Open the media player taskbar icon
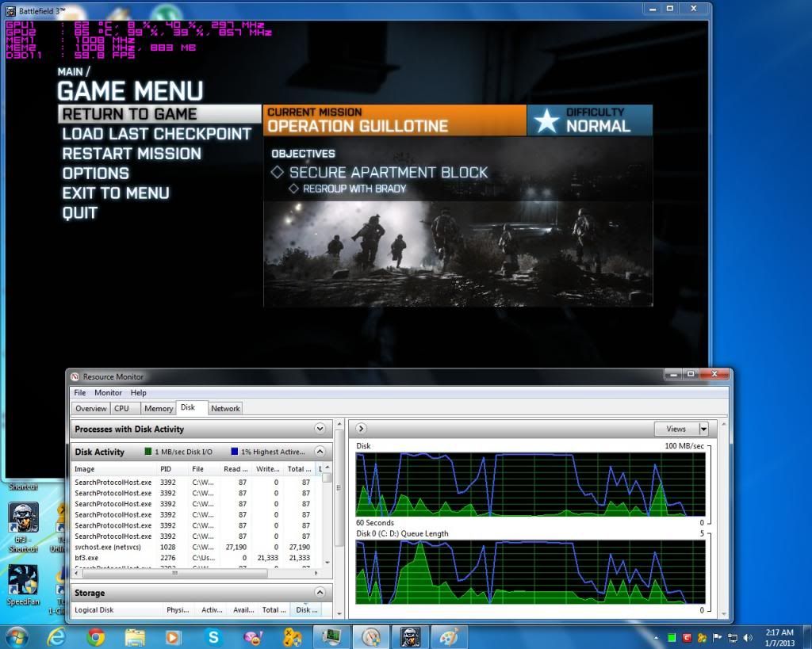This screenshot has height=649, width=812. coord(174,637)
